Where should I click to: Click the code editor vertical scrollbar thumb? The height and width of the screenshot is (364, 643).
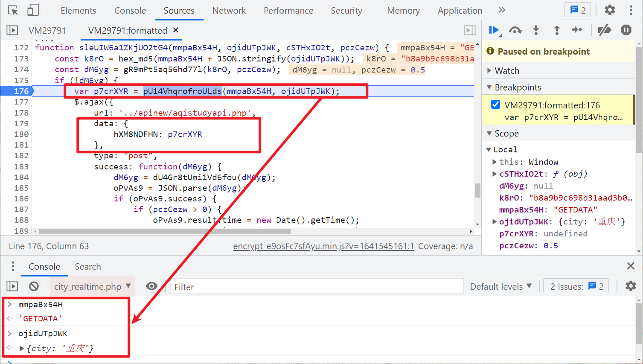[x=477, y=190]
